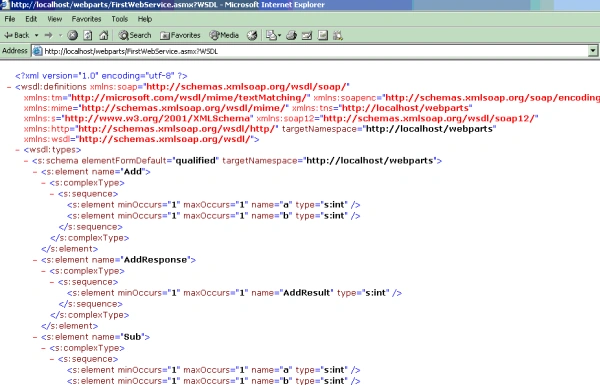Viewport: 600px width, 385px height.
Task: Click the Address label
Action: pyautogui.click(x=15, y=51)
